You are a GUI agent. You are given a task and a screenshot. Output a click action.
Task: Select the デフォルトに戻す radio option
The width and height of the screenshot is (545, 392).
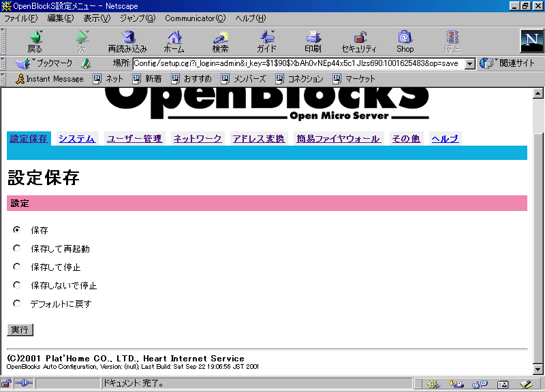16,304
